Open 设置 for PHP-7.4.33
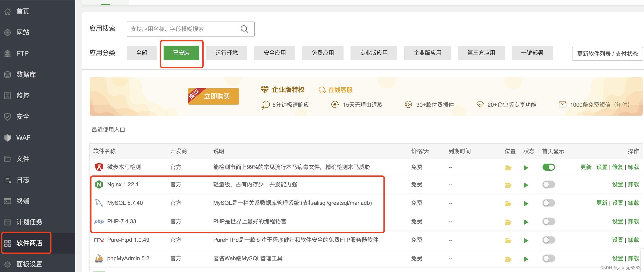Screen dimensions: 644x272 point(618,221)
